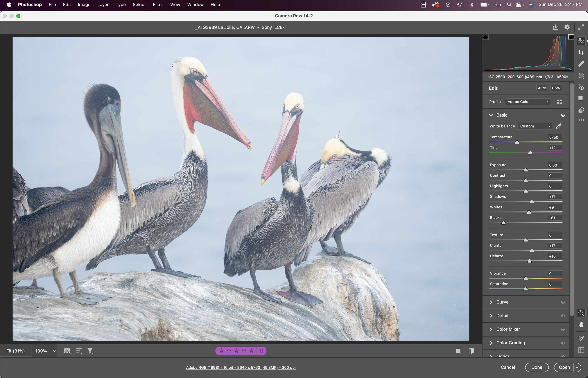Open the More image settings menu
Screen dimensions: 588x378
coord(581,120)
